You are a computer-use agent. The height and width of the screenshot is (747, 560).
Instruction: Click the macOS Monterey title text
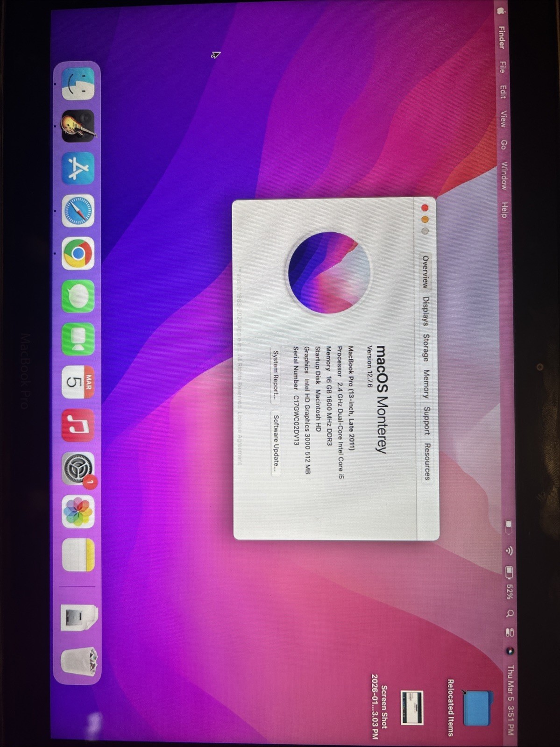(382, 399)
